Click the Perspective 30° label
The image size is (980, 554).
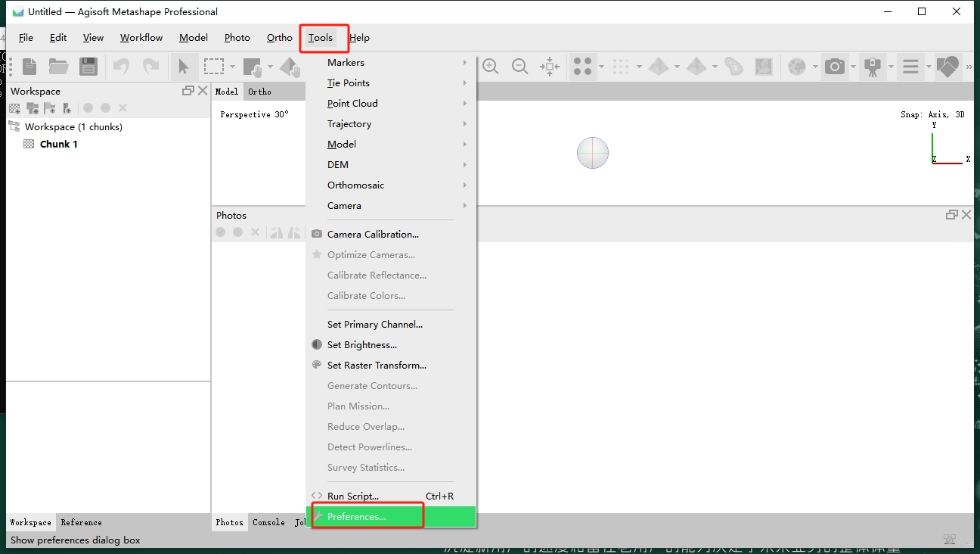click(255, 114)
